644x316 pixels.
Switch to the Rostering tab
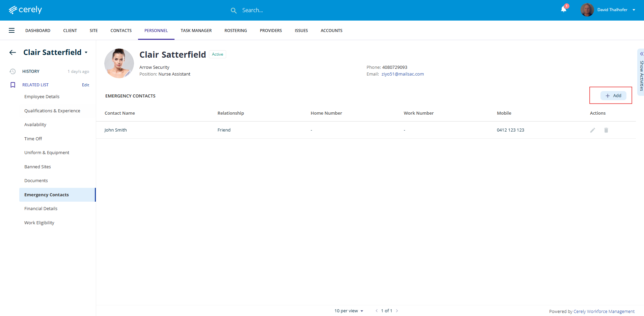point(236,30)
